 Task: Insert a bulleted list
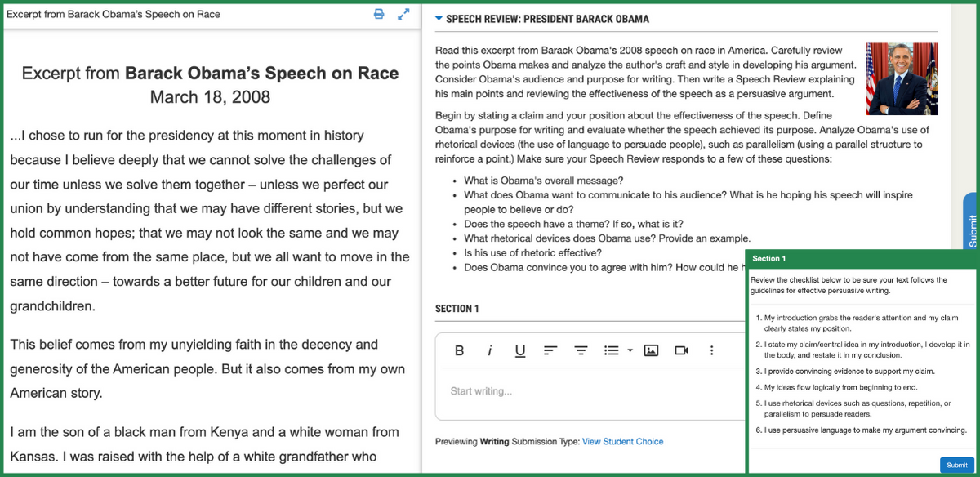click(x=611, y=350)
